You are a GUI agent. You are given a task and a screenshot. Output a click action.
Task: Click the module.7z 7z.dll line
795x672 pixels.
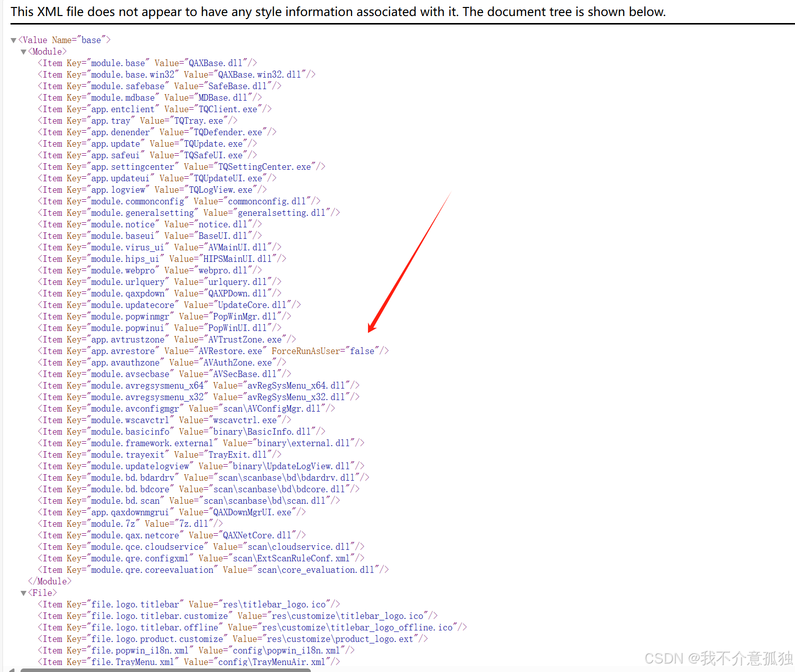pos(130,524)
